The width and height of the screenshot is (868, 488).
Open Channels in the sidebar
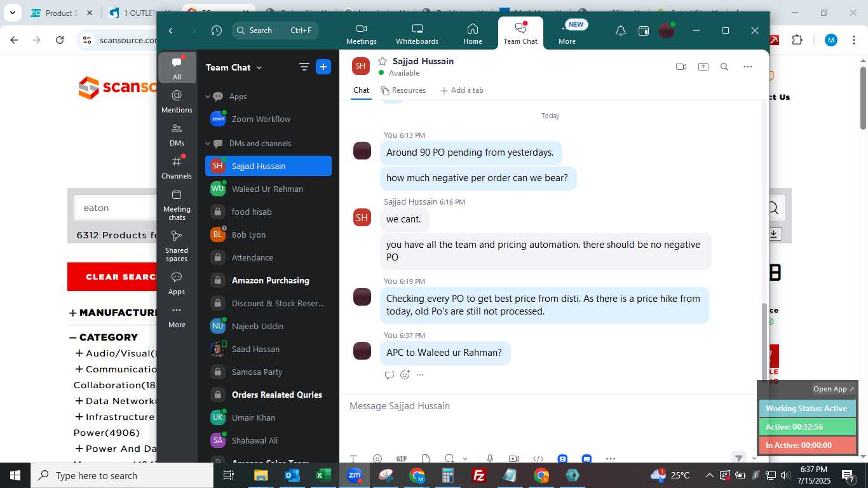coord(177,168)
